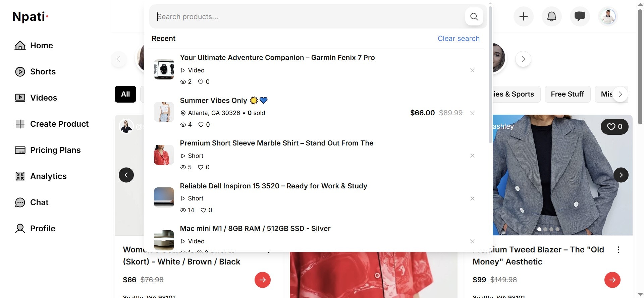The height and width of the screenshot is (298, 644).
Task: Click the plus icon to create new content
Action: (523, 16)
